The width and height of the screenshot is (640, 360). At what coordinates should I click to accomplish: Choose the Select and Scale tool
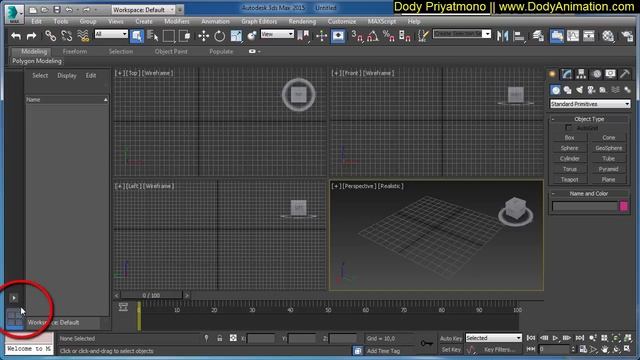(236, 36)
